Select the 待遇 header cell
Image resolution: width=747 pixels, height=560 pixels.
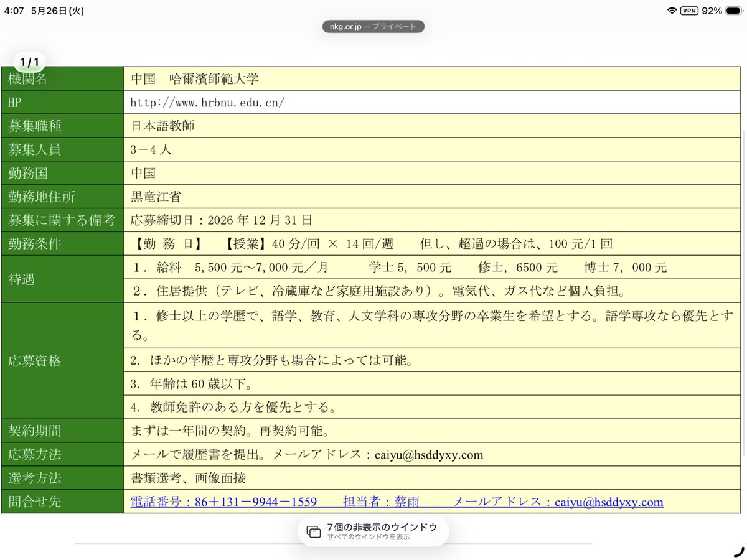tap(62, 279)
